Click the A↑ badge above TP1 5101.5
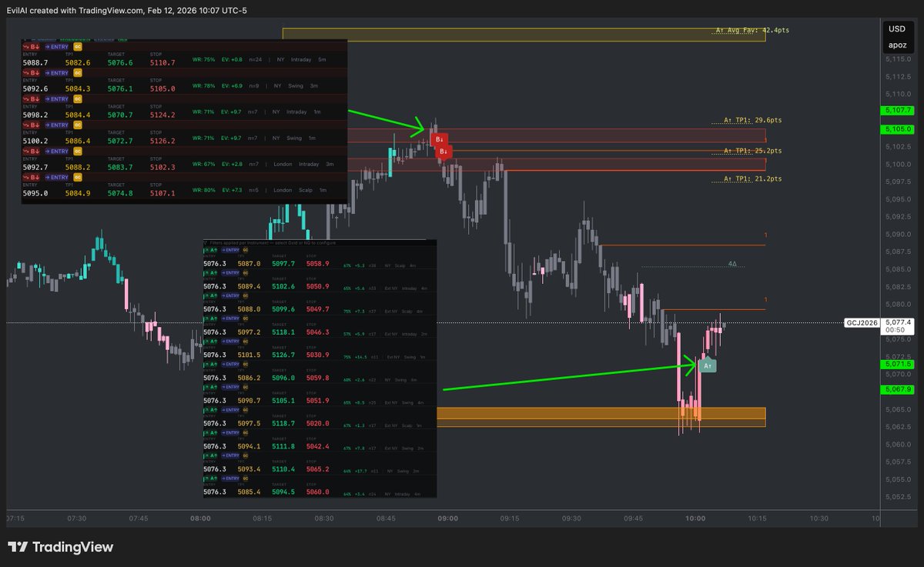The width and height of the screenshot is (924, 567). [x=210, y=341]
